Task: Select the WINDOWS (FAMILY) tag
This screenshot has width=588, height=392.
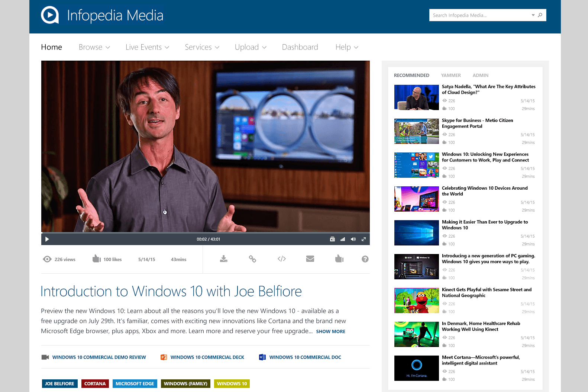Action: [x=185, y=384]
